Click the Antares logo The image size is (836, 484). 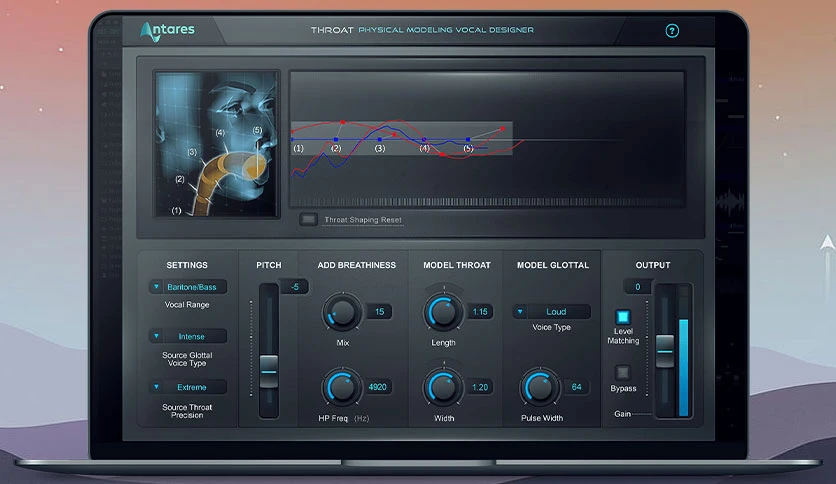coord(167,31)
